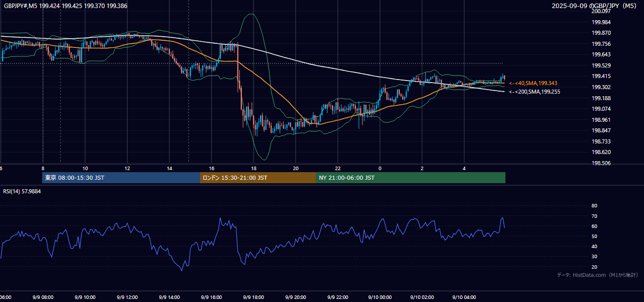
Task: Click RSI scale level 40
Action: [x=594, y=247]
